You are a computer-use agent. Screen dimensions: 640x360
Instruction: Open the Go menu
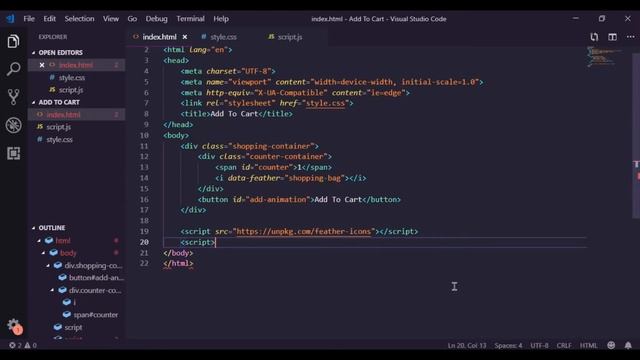pyautogui.click(x=132, y=19)
